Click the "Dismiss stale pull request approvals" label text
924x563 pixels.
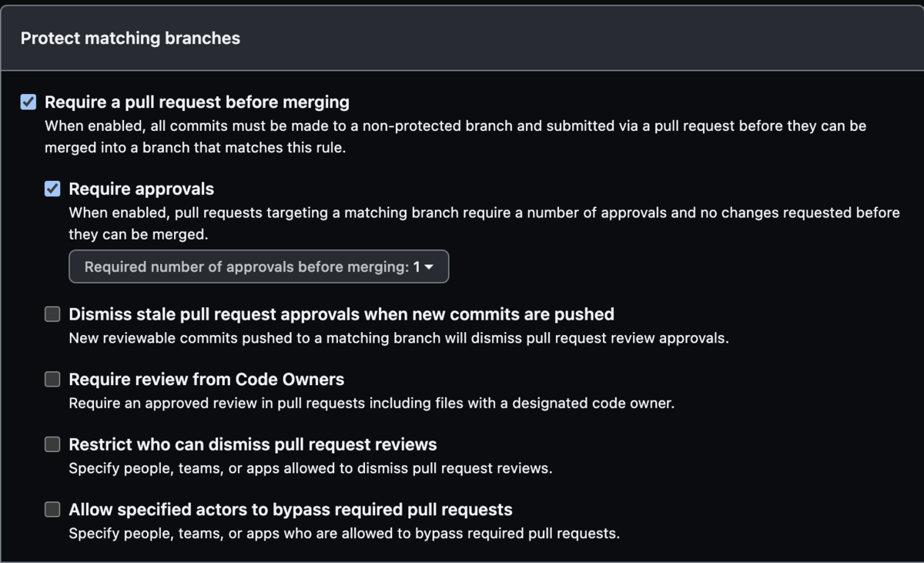tap(341, 314)
